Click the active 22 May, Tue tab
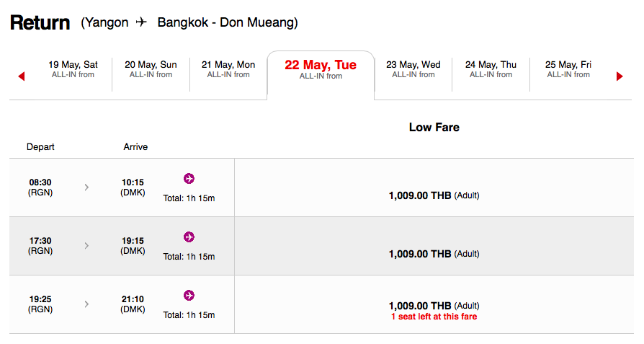644x344 pixels. point(321,70)
